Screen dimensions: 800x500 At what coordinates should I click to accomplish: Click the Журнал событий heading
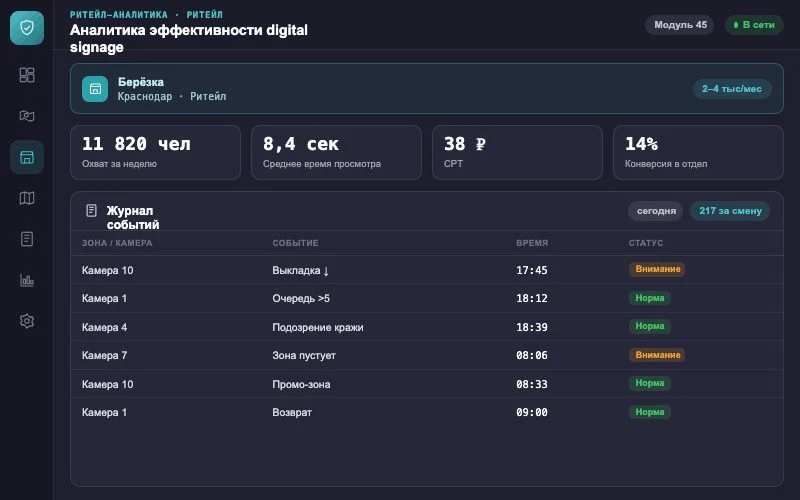click(x=133, y=218)
